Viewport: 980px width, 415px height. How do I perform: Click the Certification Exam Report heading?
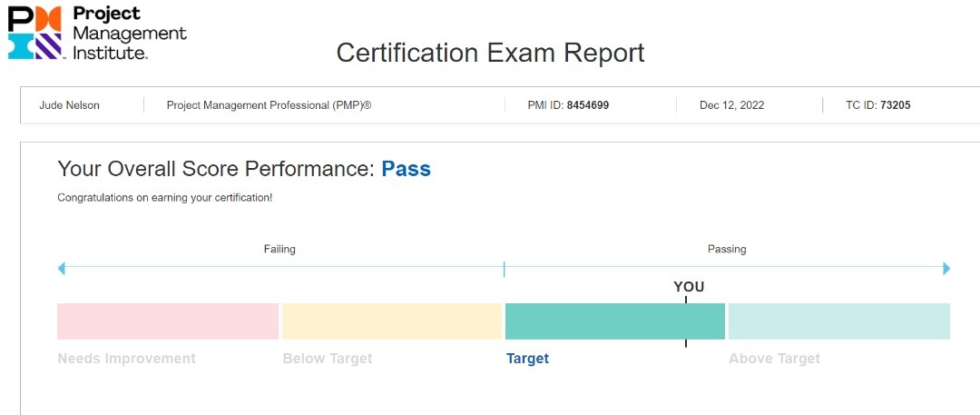[491, 53]
